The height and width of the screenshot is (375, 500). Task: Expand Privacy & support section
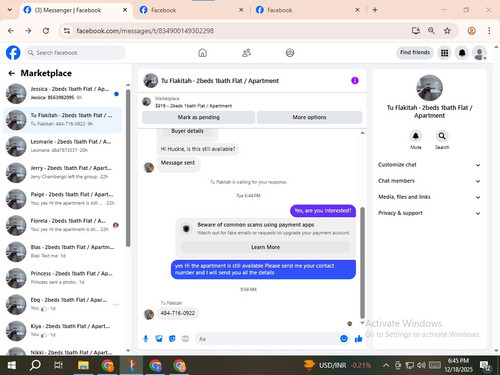click(429, 213)
